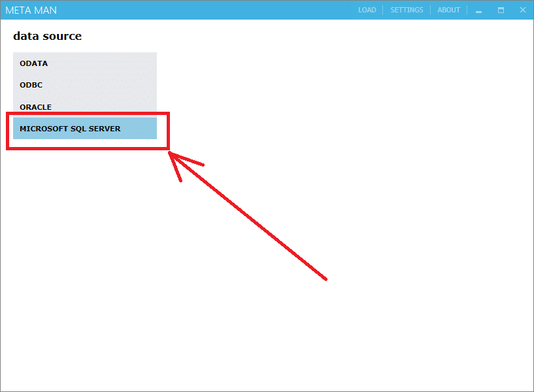Image resolution: width=534 pixels, height=392 pixels.
Task: Open the ABOUT page
Action: (448, 10)
